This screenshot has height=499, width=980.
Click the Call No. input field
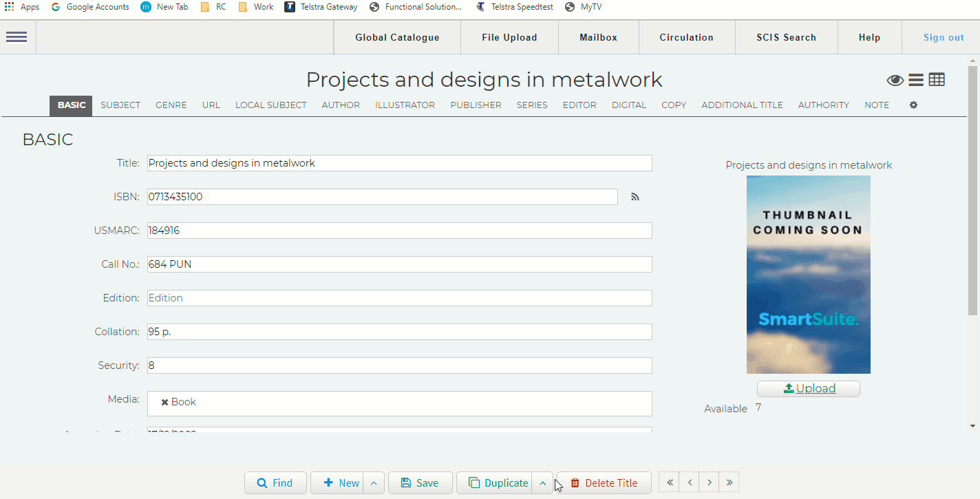coord(399,264)
